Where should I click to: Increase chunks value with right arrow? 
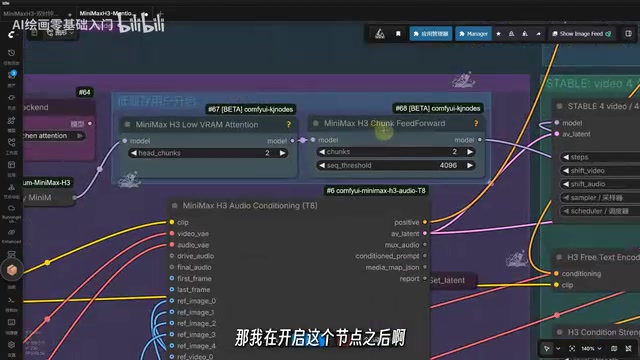(x=470, y=152)
